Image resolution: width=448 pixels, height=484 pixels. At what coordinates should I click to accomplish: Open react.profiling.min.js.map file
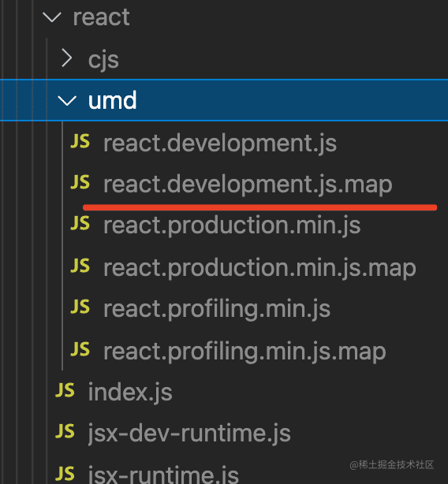pyautogui.click(x=245, y=352)
